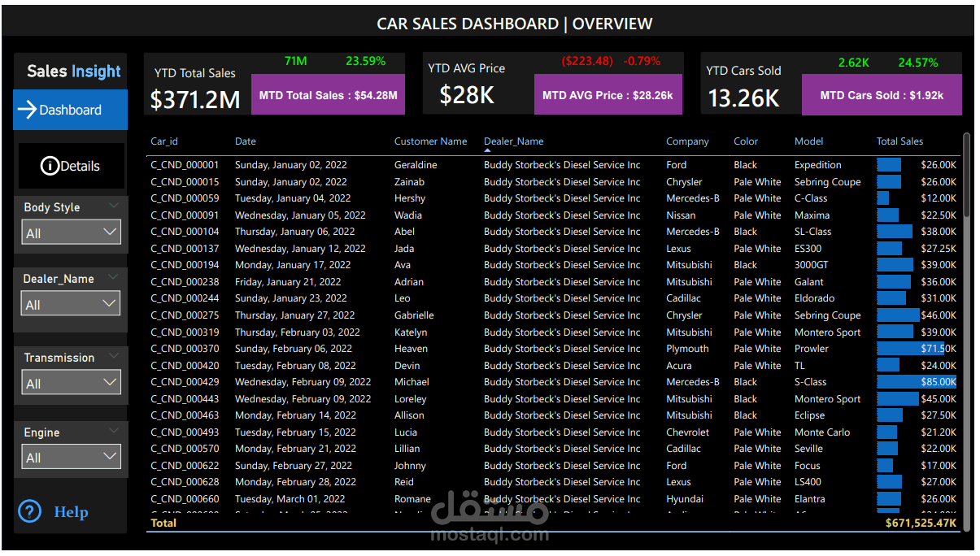Collapse the Transmission slicer header chevron
The height and width of the screenshot is (556, 980).
[115, 355]
